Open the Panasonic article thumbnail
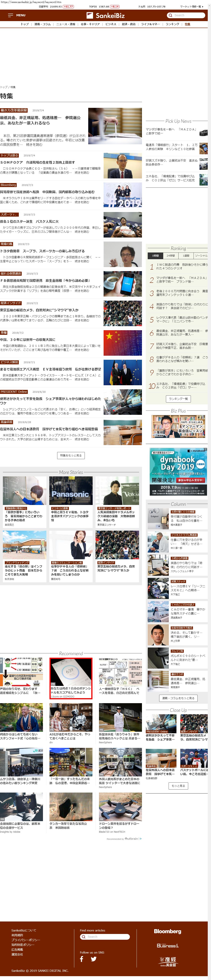211x980 pixels. [x=71, y=490]
